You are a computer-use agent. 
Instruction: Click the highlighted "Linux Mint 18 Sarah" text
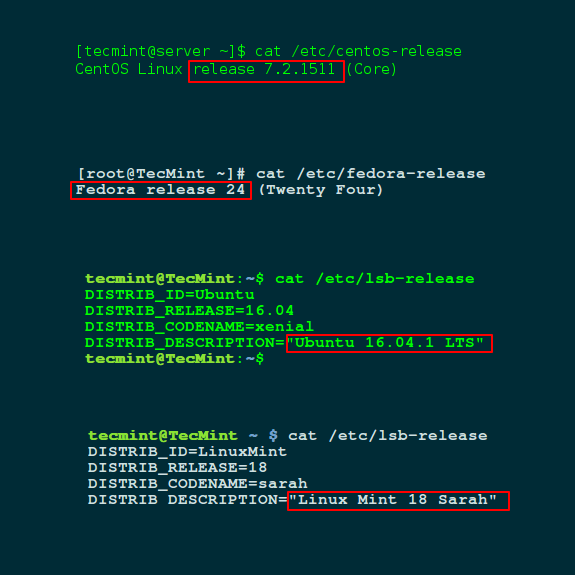398,501
